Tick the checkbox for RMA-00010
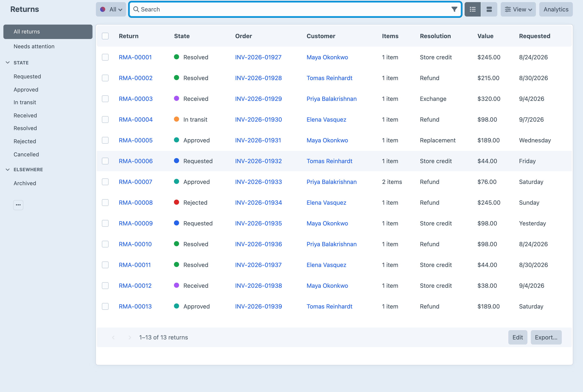Viewport: 583px width, 392px height. point(105,244)
